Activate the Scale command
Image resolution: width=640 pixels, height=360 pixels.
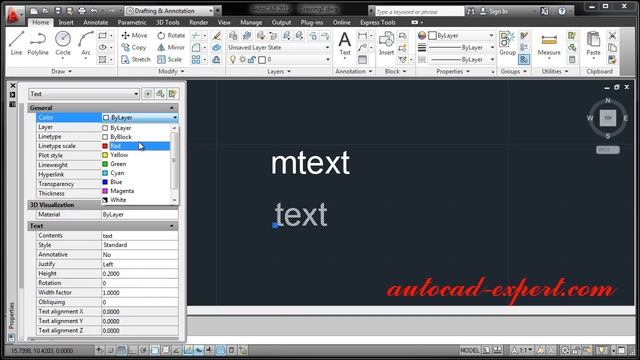(x=169, y=60)
